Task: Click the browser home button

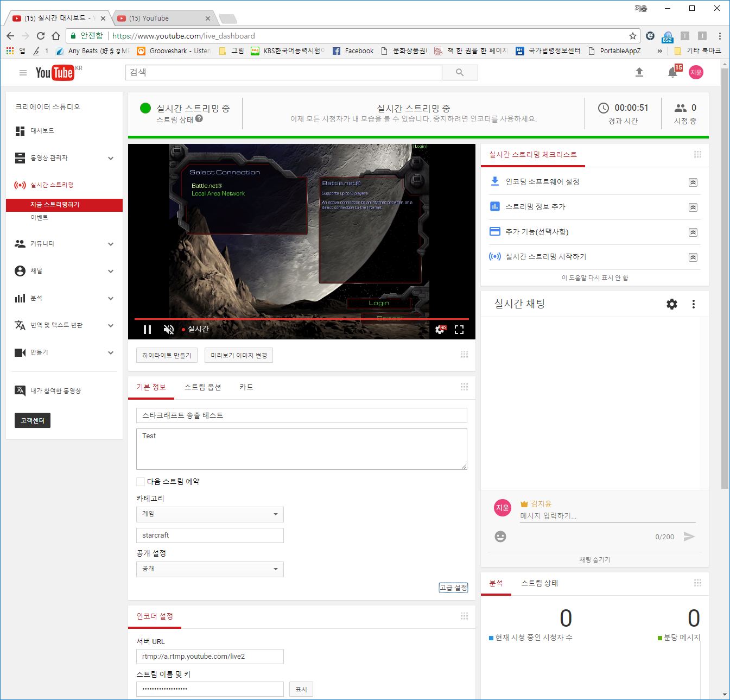Action: point(56,36)
